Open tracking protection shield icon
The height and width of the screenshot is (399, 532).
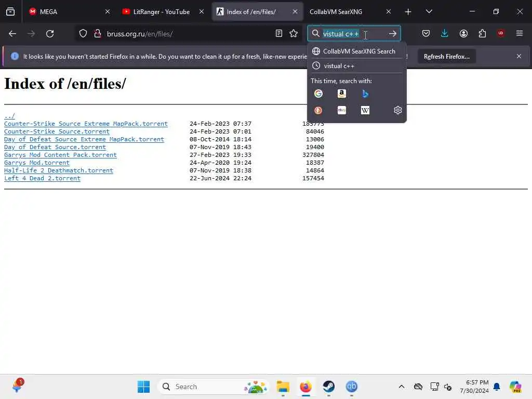(x=83, y=34)
